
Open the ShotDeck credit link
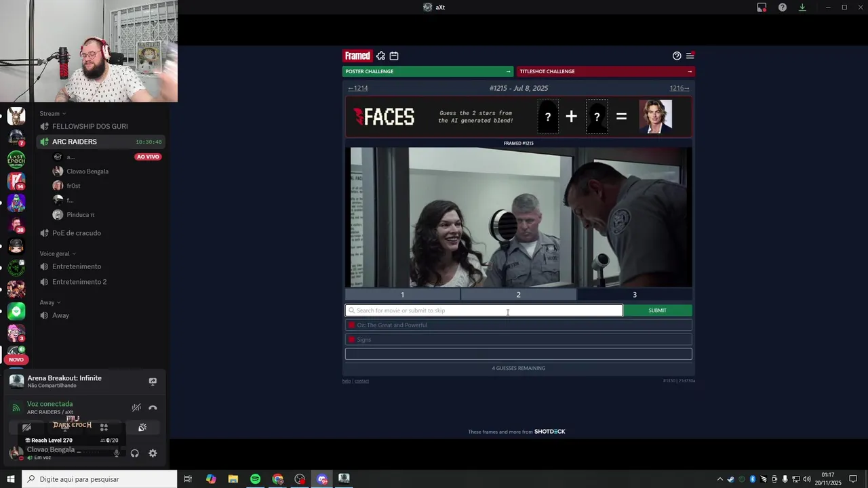549,432
